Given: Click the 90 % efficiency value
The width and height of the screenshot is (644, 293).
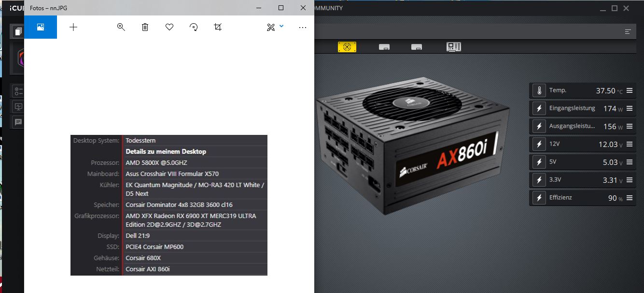Looking at the screenshot, I should click(615, 198).
